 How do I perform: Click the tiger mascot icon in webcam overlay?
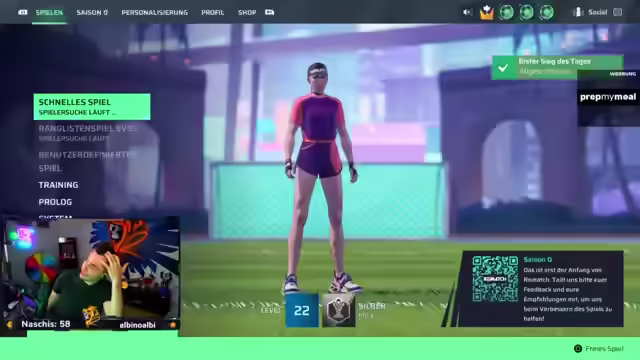[x=91, y=317]
